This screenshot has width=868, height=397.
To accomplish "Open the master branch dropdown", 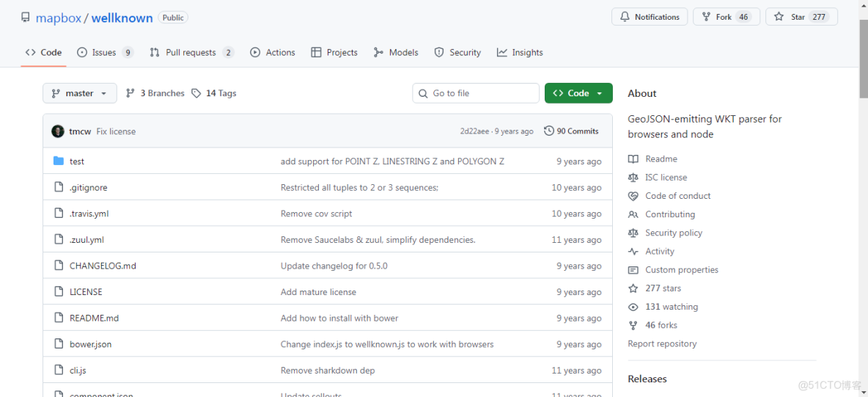I will pyautogui.click(x=80, y=93).
